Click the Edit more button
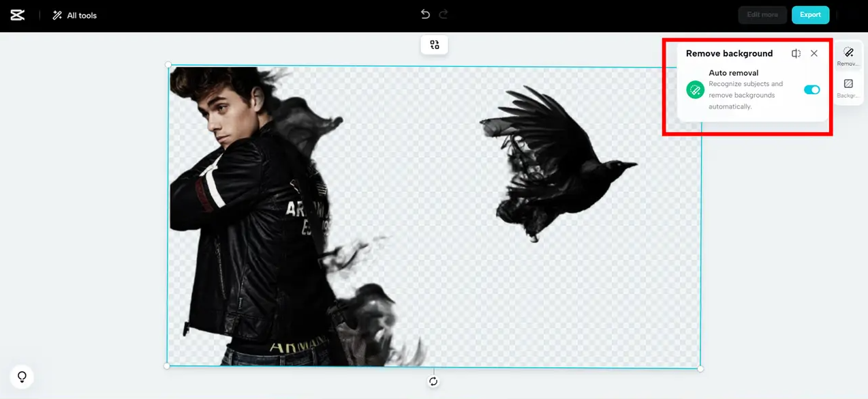Screen dimensions: 868x399 pos(762,15)
